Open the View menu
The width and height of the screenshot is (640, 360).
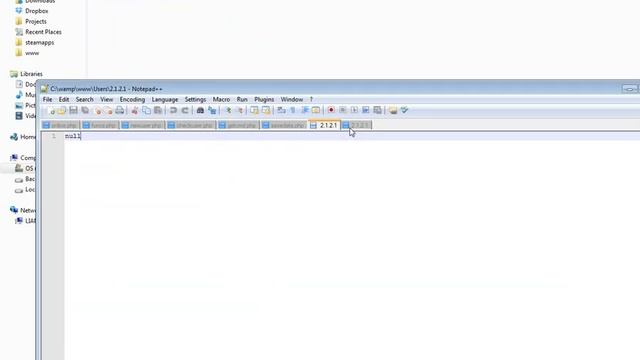click(107, 100)
